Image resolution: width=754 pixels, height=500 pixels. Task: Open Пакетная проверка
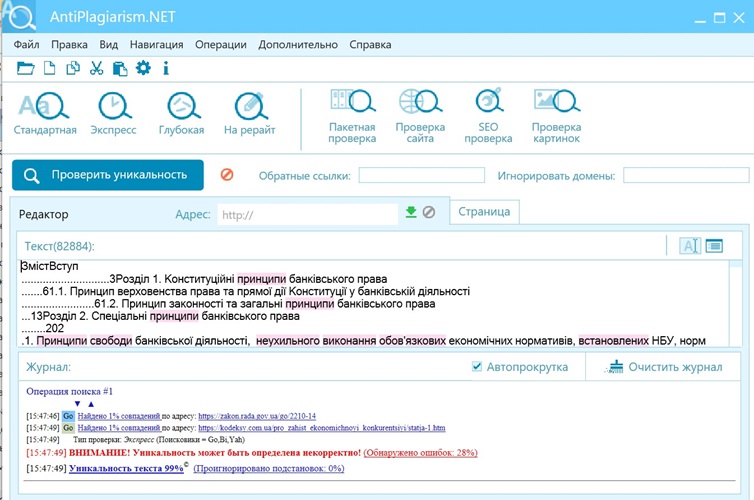click(352, 116)
